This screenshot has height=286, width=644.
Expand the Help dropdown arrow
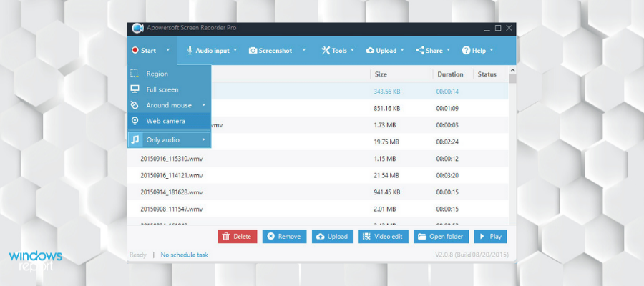(491, 50)
